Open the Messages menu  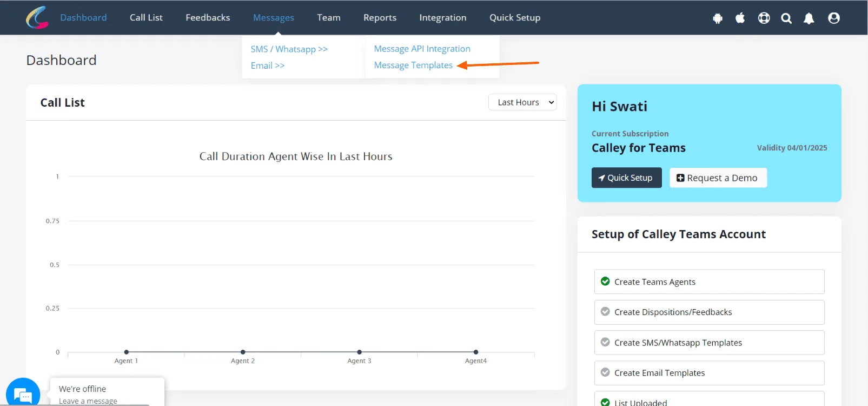pyautogui.click(x=274, y=17)
